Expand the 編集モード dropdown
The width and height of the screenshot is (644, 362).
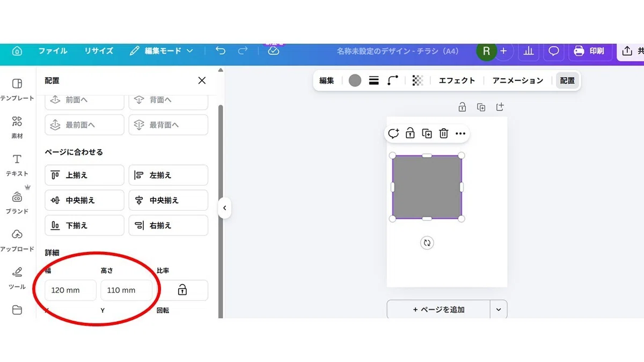coord(162,51)
